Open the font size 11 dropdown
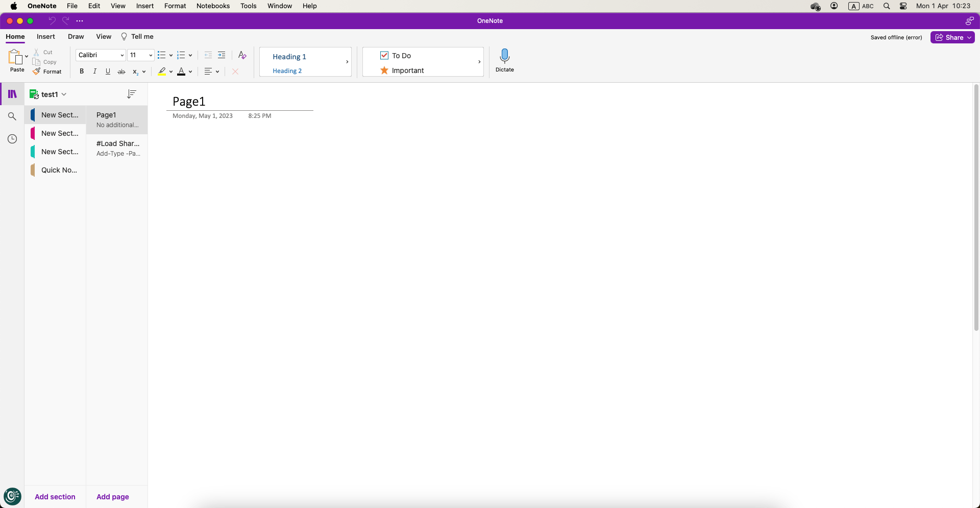 pyautogui.click(x=140, y=55)
